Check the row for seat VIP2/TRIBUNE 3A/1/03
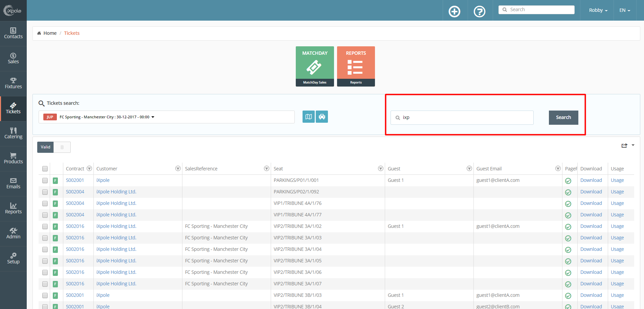 pos(45,238)
